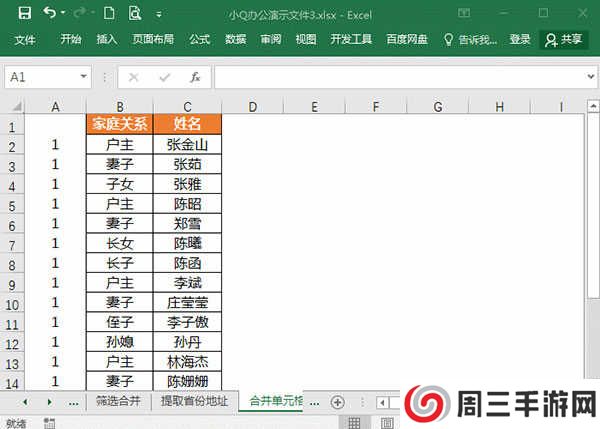
Task: Click the Insert Function fx icon
Action: point(195,77)
